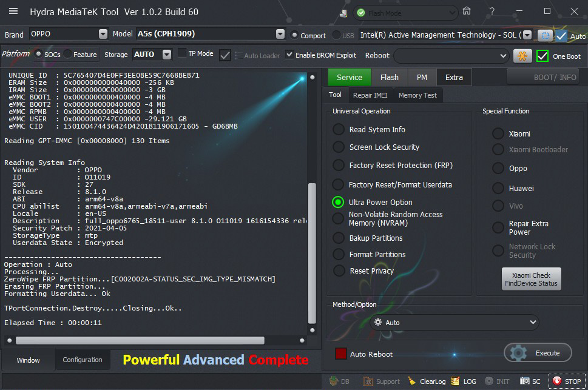Refresh the COM port list
588x390 pixels.
click(545, 35)
